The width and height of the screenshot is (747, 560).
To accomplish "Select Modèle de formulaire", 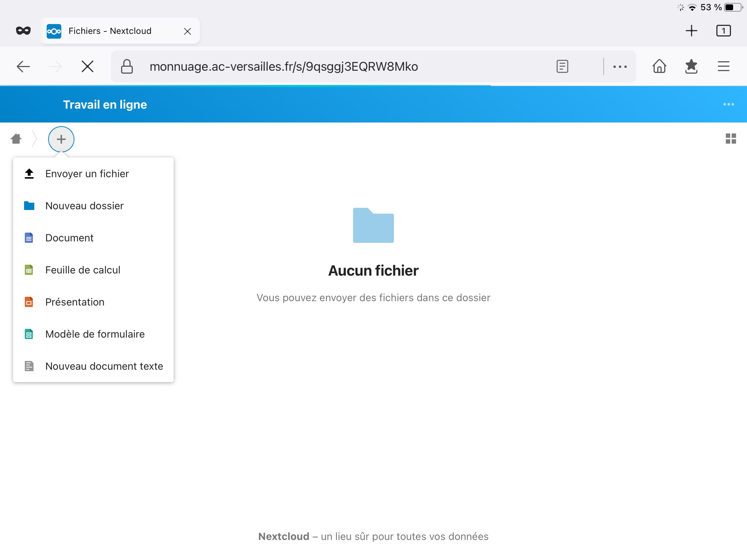I will coord(95,334).
